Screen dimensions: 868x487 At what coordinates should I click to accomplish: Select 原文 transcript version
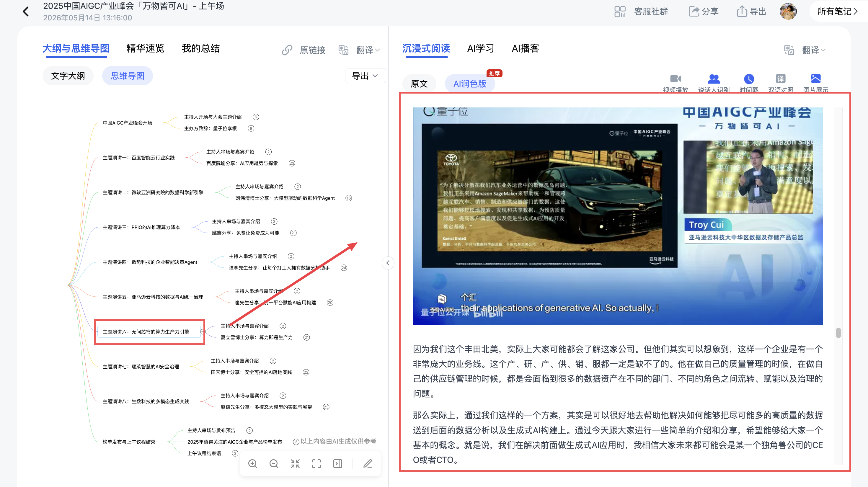click(x=419, y=84)
